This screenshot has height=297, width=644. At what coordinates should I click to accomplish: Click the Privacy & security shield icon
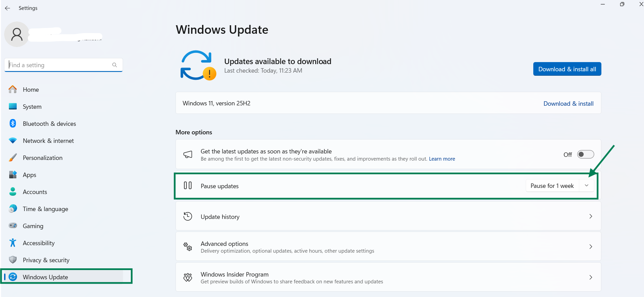point(13,260)
